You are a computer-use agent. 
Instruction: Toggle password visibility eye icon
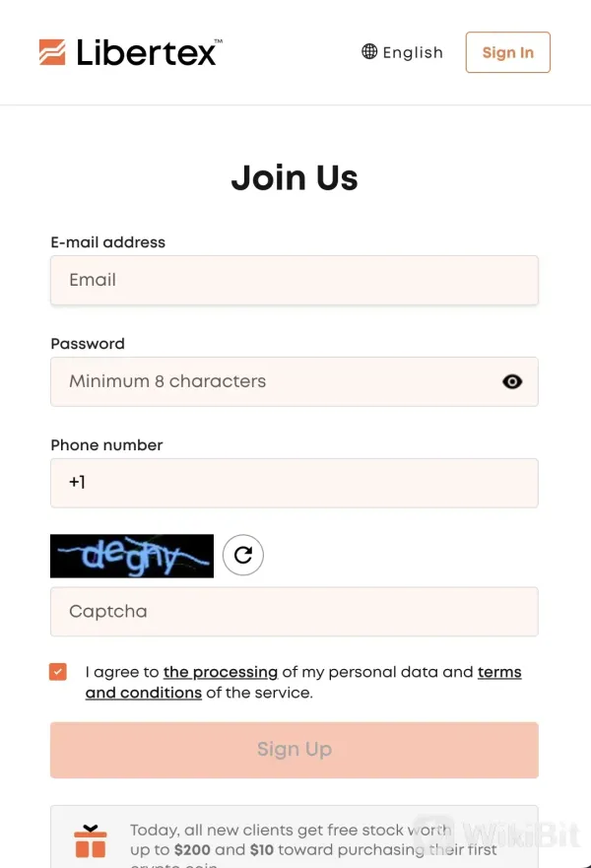pos(512,381)
